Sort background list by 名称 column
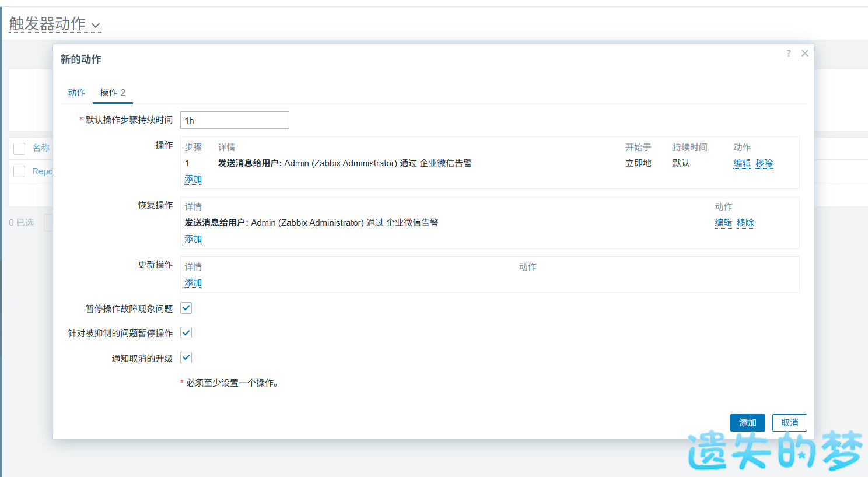Screen dimensions: 868x477 pyautogui.click(x=41, y=148)
